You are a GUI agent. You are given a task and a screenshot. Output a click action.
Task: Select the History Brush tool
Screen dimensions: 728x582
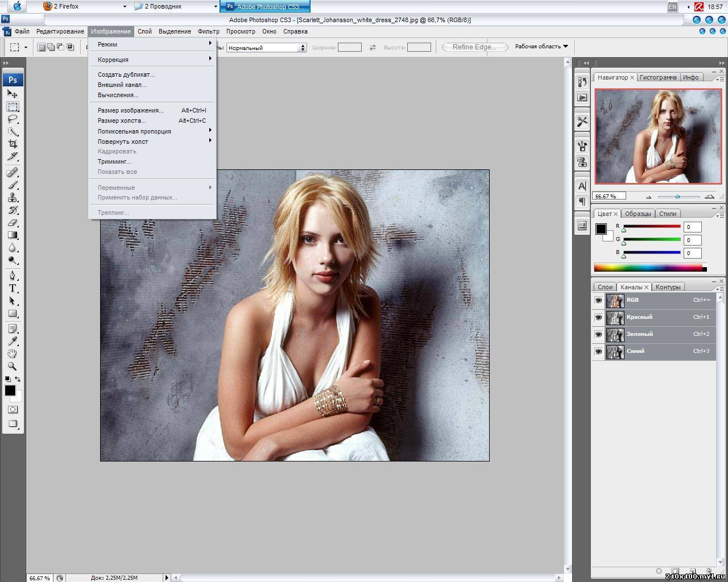click(x=13, y=210)
